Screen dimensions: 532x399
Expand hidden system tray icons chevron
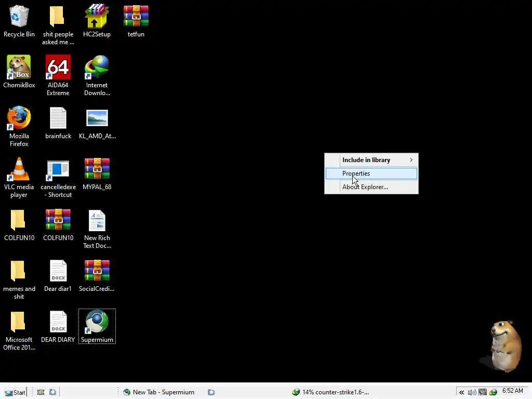(461, 392)
